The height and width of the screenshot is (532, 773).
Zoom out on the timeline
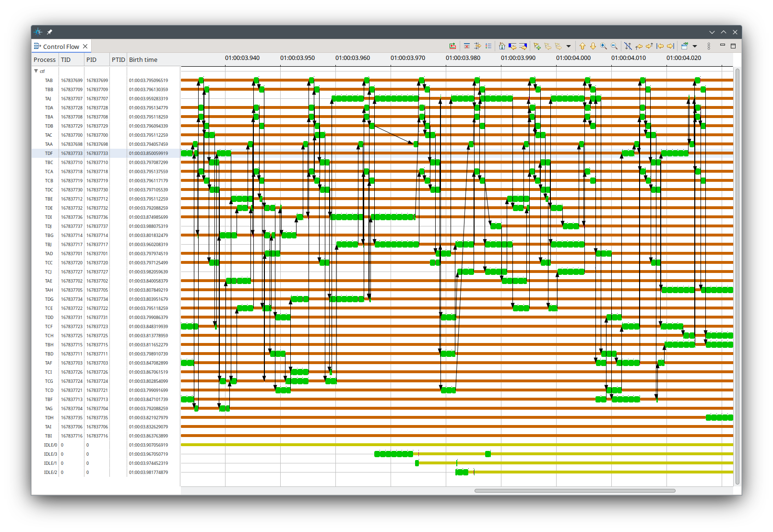click(614, 46)
